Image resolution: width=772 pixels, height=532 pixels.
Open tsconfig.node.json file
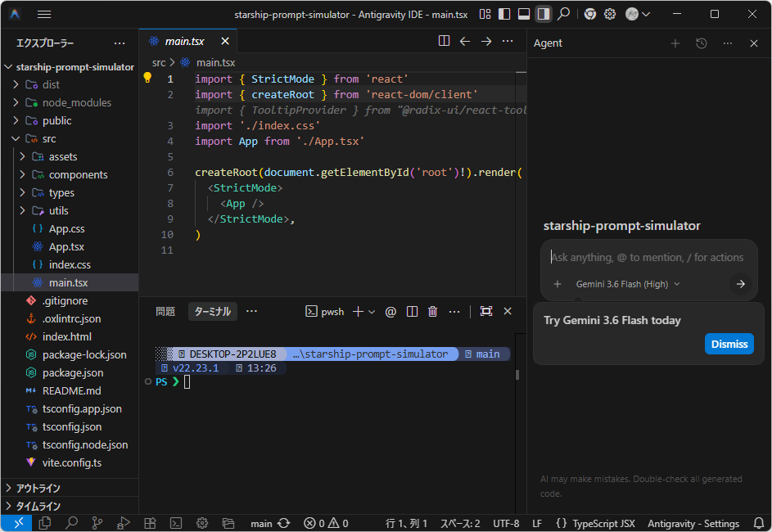pos(70,445)
